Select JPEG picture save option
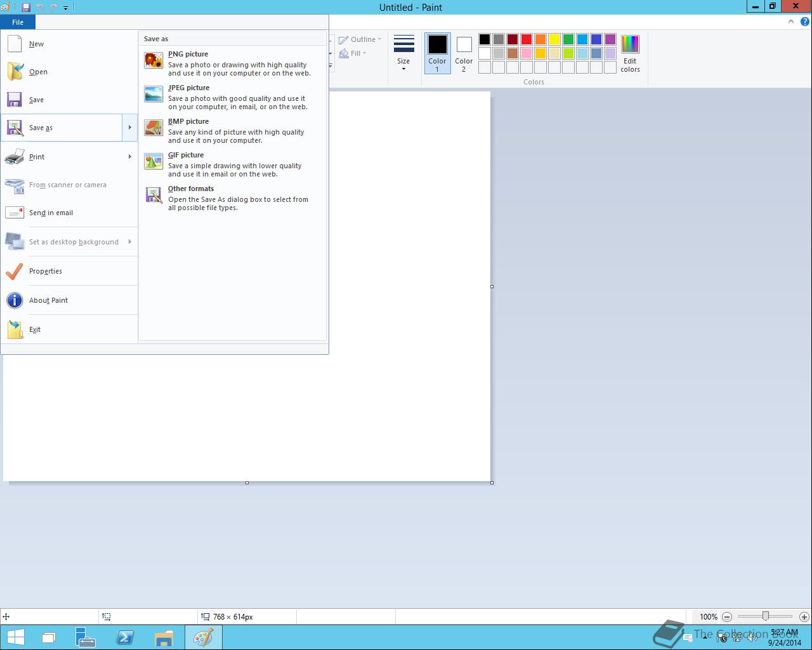Image resolution: width=812 pixels, height=650 pixels. pyautogui.click(x=232, y=97)
